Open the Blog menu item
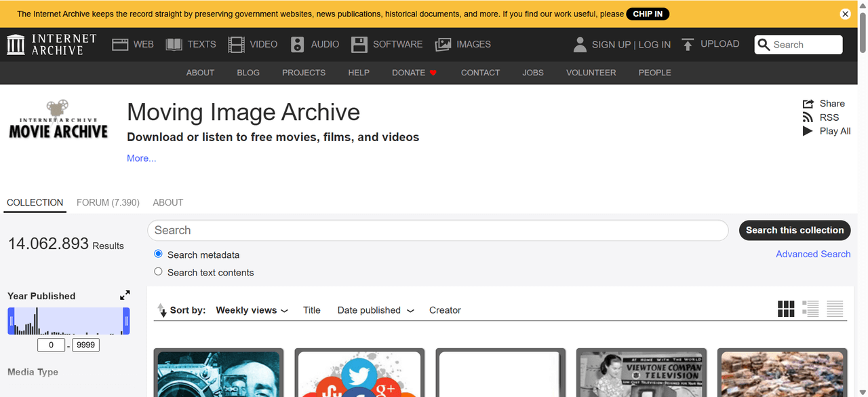Image resolution: width=868 pixels, height=397 pixels. [x=248, y=73]
